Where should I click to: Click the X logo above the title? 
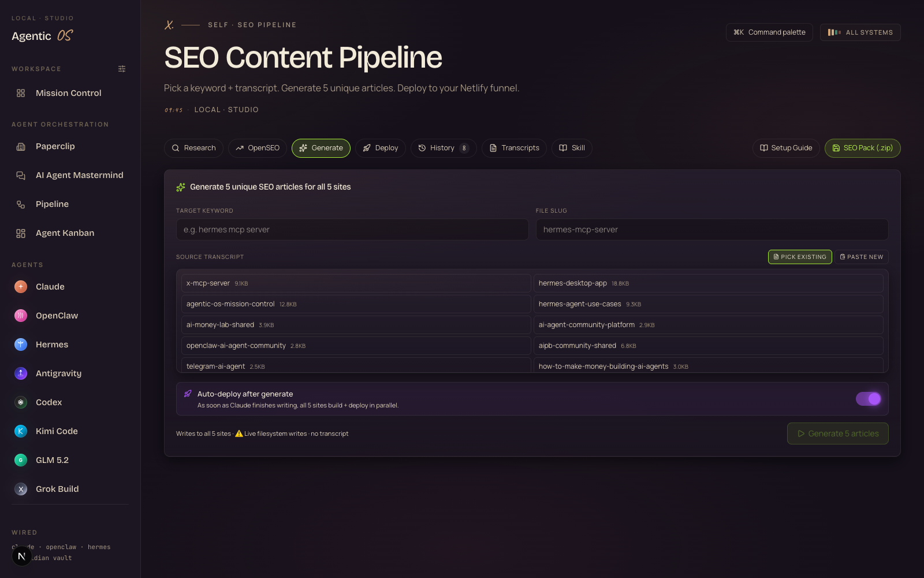[169, 25]
